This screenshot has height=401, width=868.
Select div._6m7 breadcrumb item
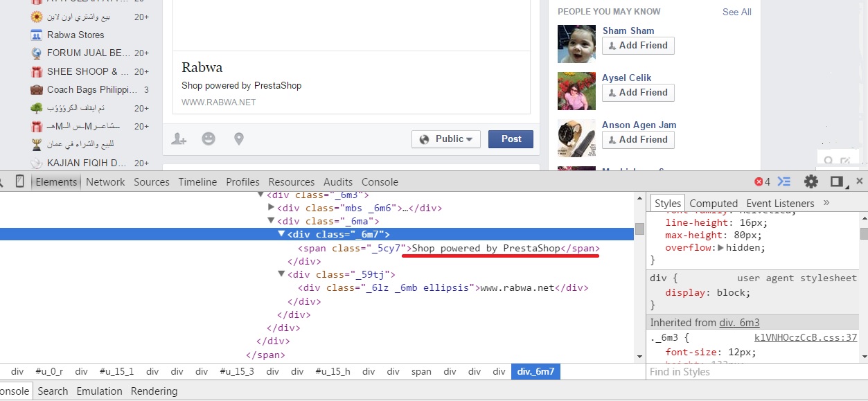point(536,372)
